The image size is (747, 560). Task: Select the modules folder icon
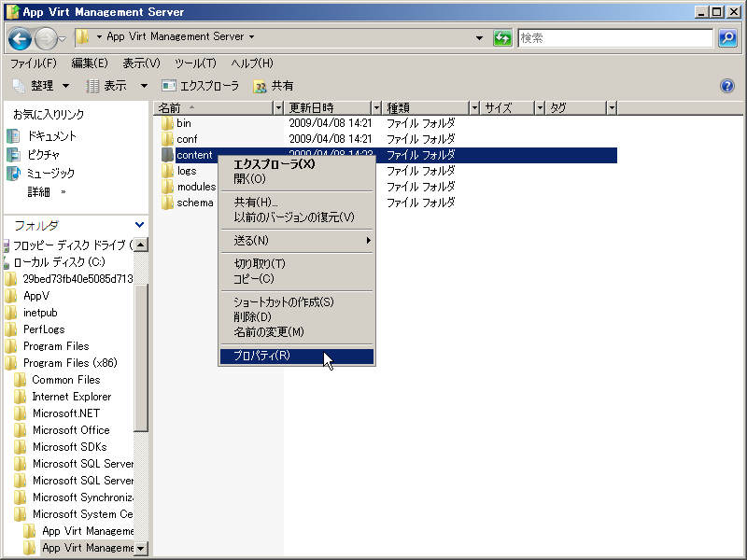167,186
